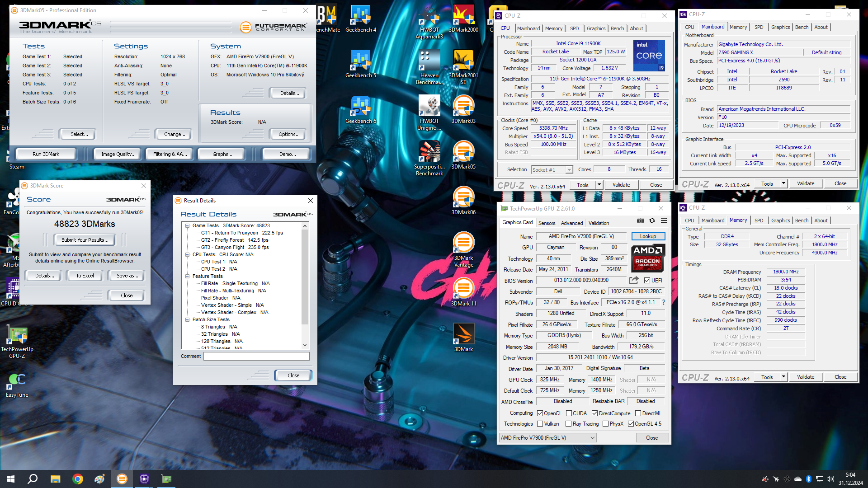868x488 pixels.
Task: Toggle OpenCL checkbox in GPU-Z
Action: click(540, 413)
